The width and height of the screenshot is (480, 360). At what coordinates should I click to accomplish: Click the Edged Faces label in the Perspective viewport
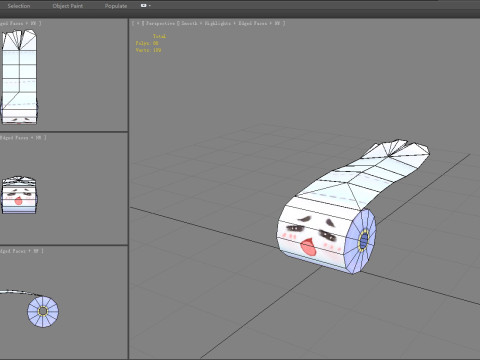coord(252,24)
